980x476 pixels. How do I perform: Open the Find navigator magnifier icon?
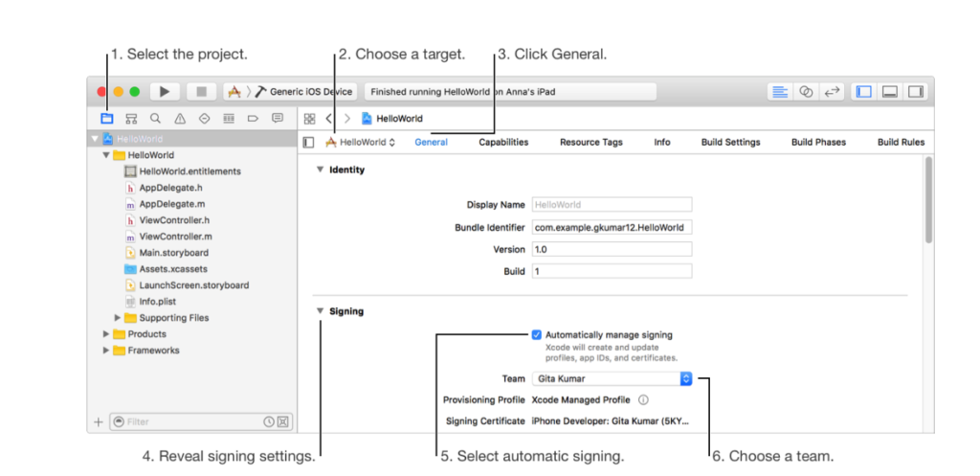[155, 118]
